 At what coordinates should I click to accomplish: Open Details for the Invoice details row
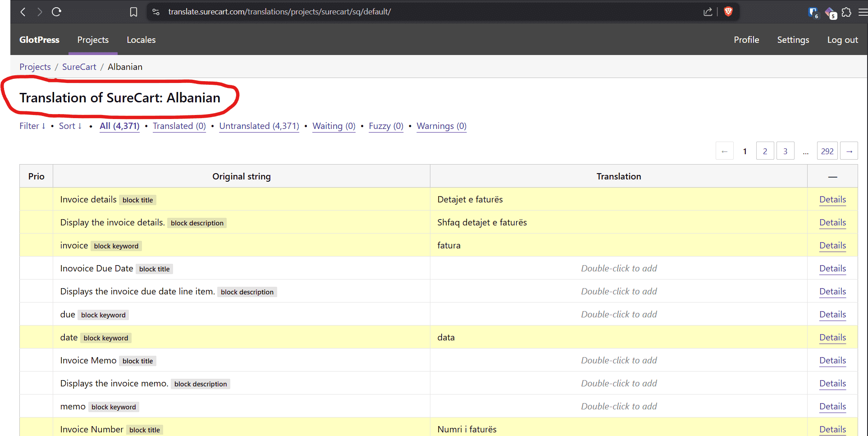pyautogui.click(x=832, y=199)
